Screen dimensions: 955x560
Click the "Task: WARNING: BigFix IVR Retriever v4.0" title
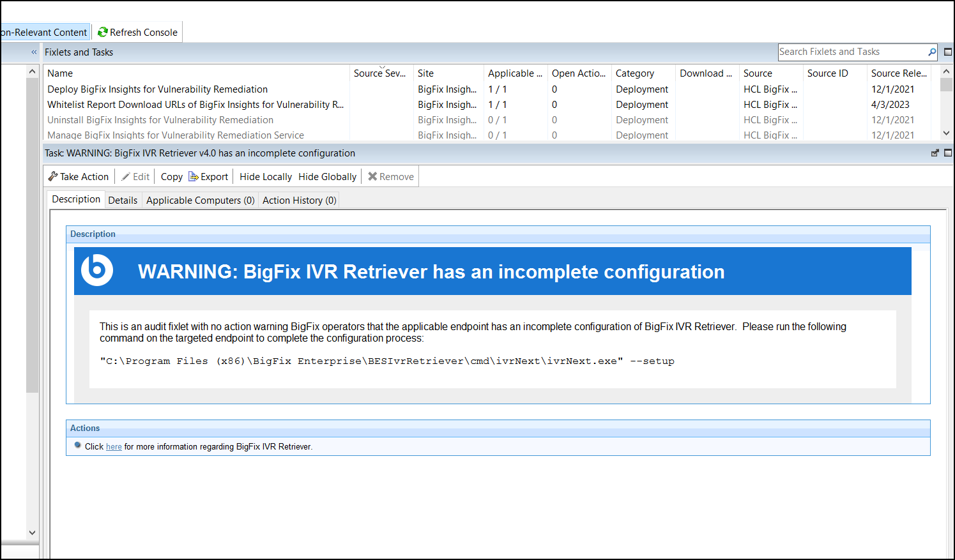point(200,153)
